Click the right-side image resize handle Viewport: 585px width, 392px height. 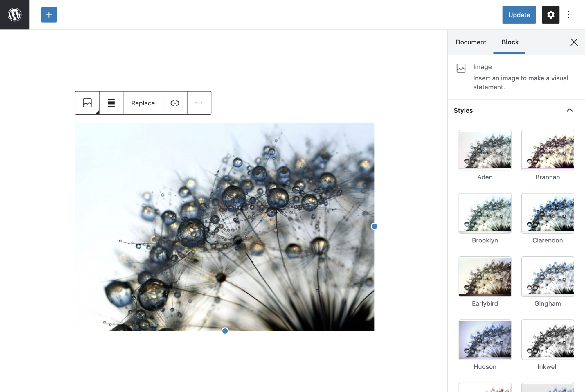374,226
